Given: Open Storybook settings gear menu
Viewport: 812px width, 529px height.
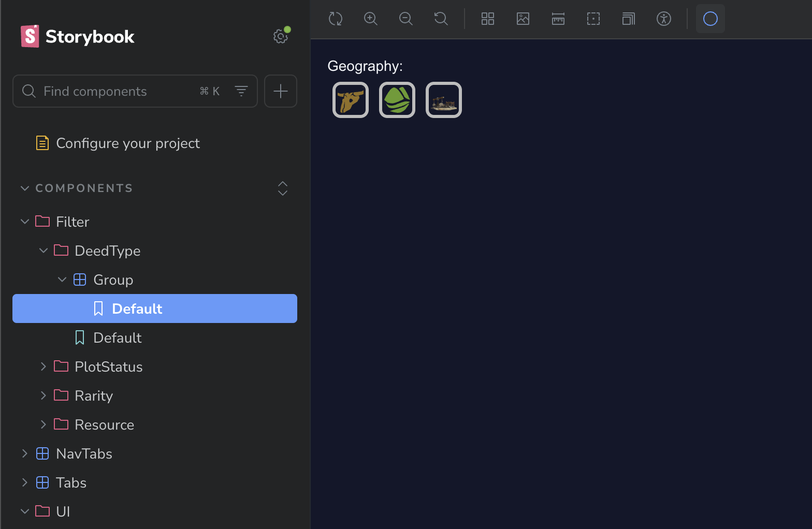Looking at the screenshot, I should 281,36.
